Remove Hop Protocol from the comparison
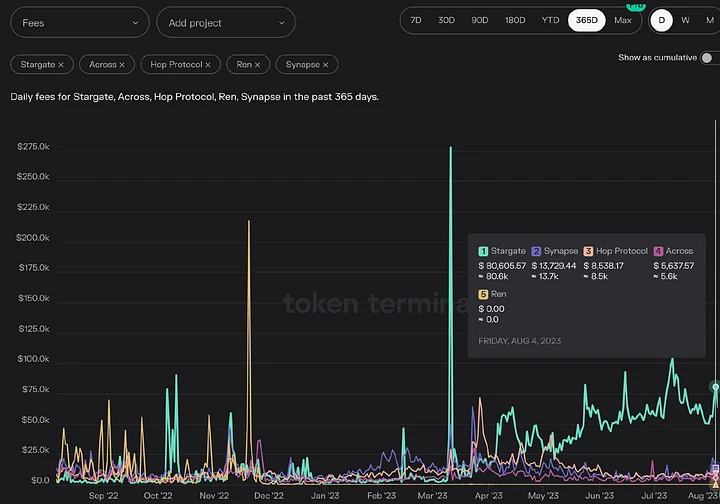Viewport: 720px width, 504px height. point(209,64)
